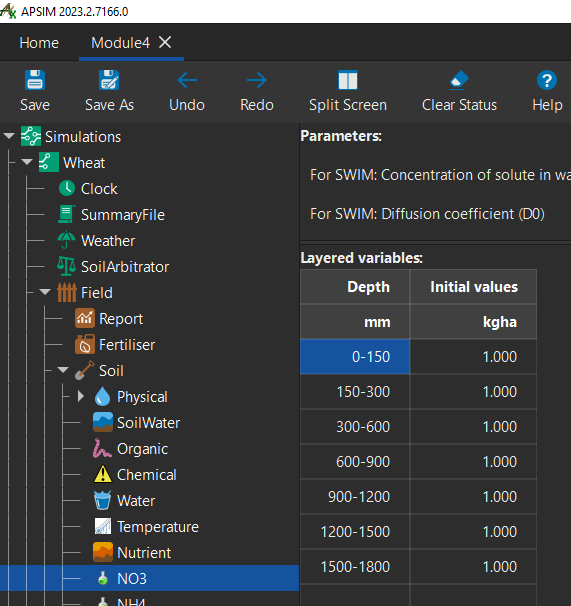Click the Redo arrow icon
This screenshot has height=606, width=571.
257,80
